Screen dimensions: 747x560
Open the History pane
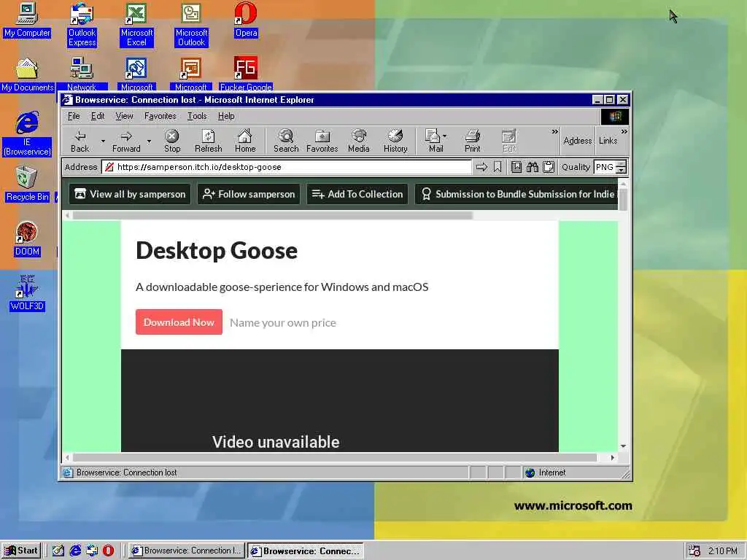click(x=395, y=141)
